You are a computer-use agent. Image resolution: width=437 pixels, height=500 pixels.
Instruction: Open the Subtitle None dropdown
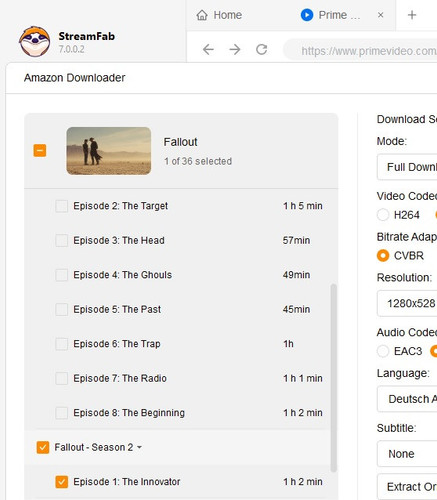[x=407, y=454]
